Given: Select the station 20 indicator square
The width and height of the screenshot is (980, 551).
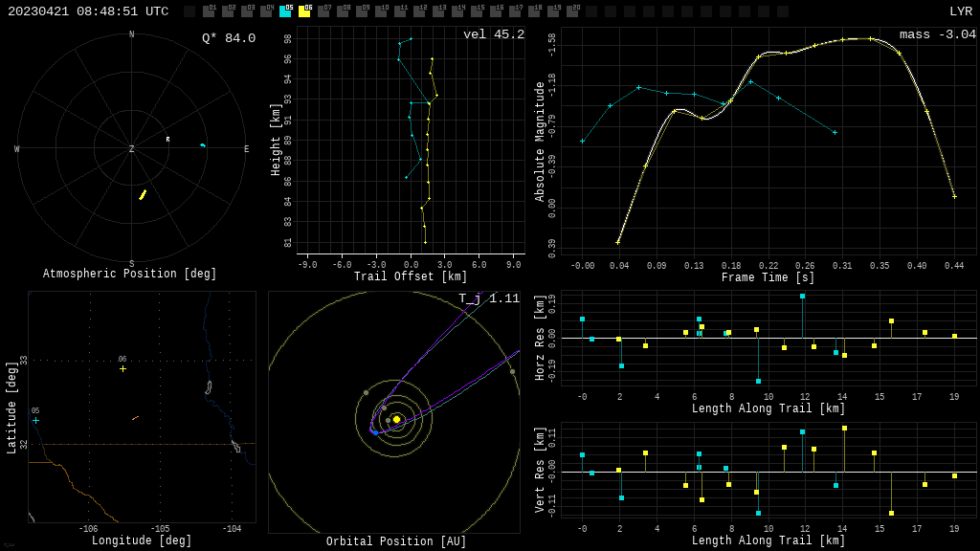Looking at the screenshot, I should [572, 11].
